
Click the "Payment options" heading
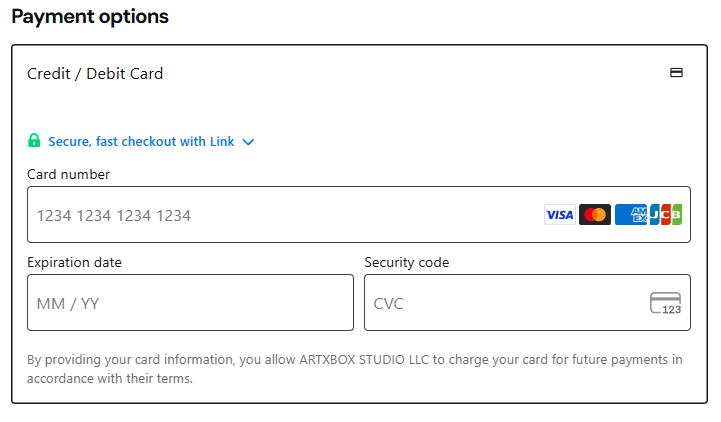click(90, 17)
